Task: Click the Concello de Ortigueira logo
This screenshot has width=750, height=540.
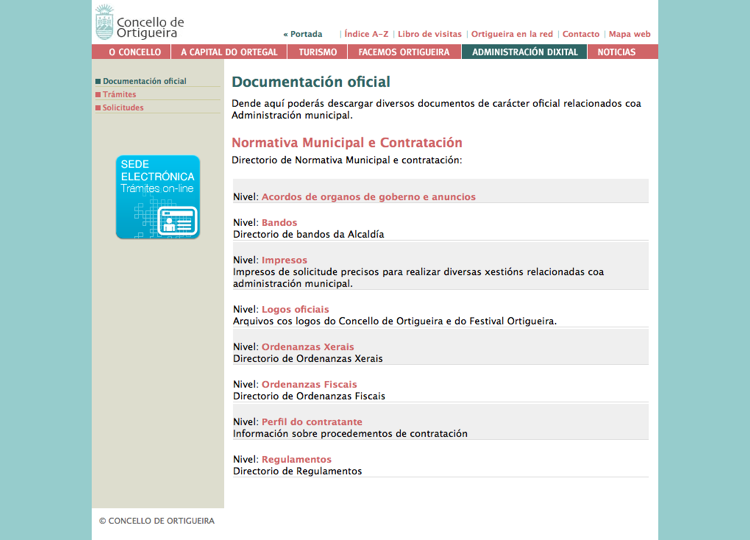Action: (x=140, y=22)
